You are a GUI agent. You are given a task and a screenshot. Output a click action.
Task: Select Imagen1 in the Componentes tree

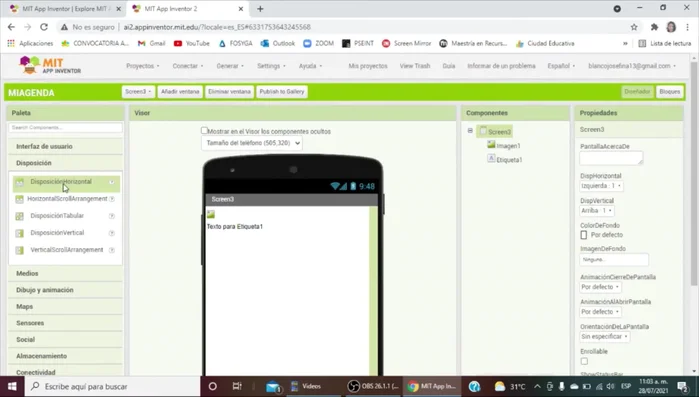(x=508, y=146)
